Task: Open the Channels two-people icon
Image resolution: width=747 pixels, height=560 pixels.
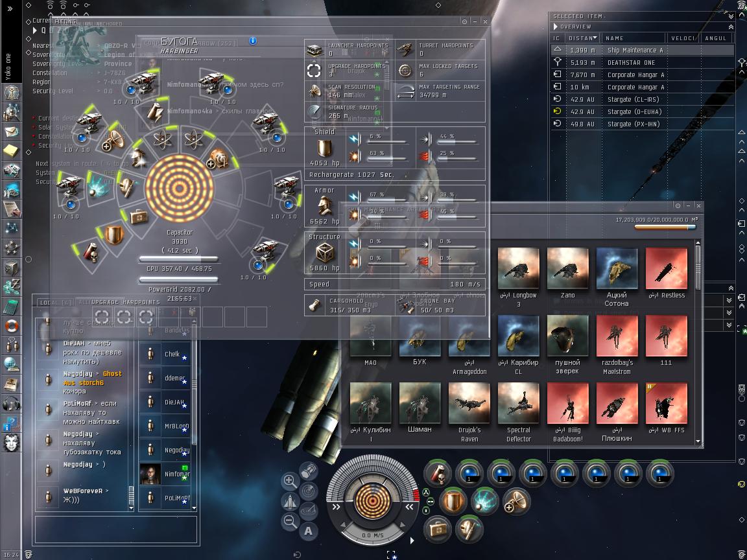Action: (10, 345)
